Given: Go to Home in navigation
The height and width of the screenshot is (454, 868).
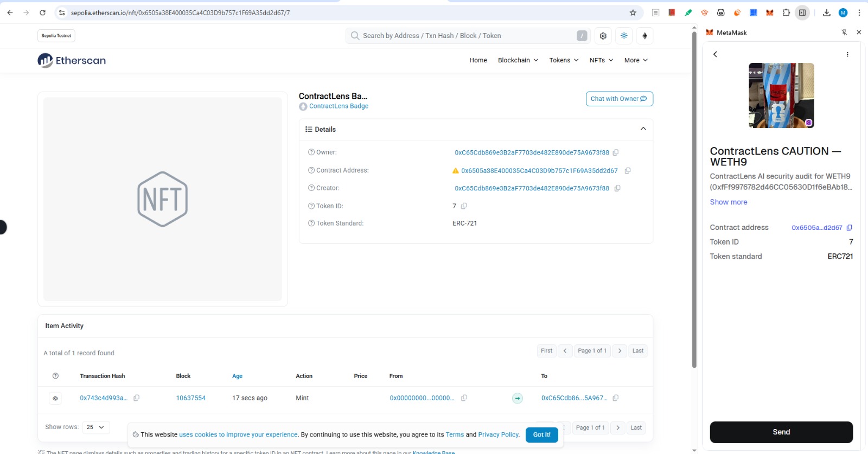Looking at the screenshot, I should coord(478,60).
